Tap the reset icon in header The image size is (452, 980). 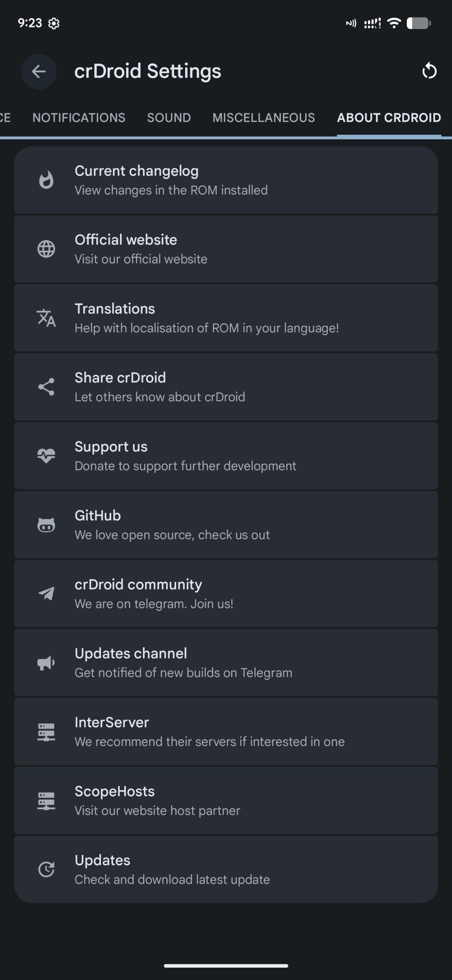[x=429, y=71]
